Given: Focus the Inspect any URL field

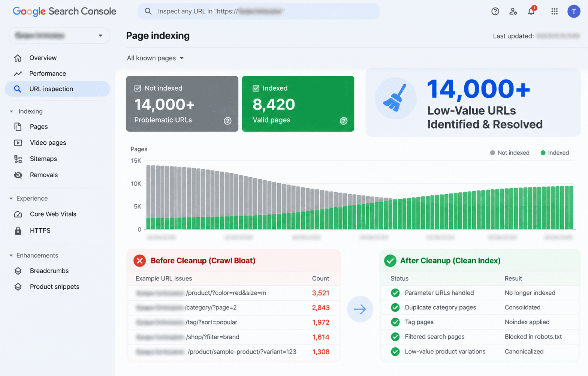Looking at the screenshot, I should click(259, 11).
